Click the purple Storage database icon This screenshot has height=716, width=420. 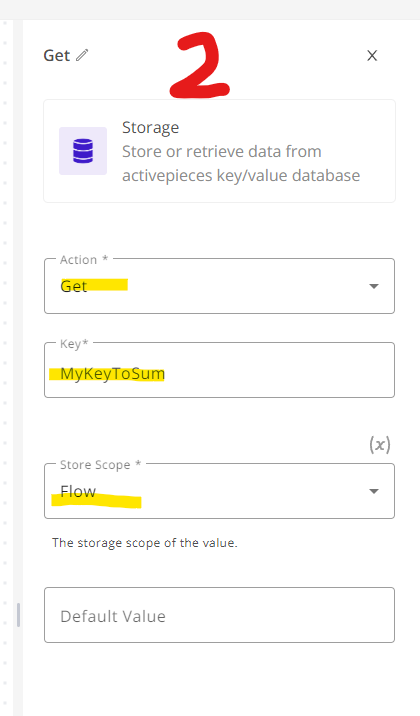83,151
